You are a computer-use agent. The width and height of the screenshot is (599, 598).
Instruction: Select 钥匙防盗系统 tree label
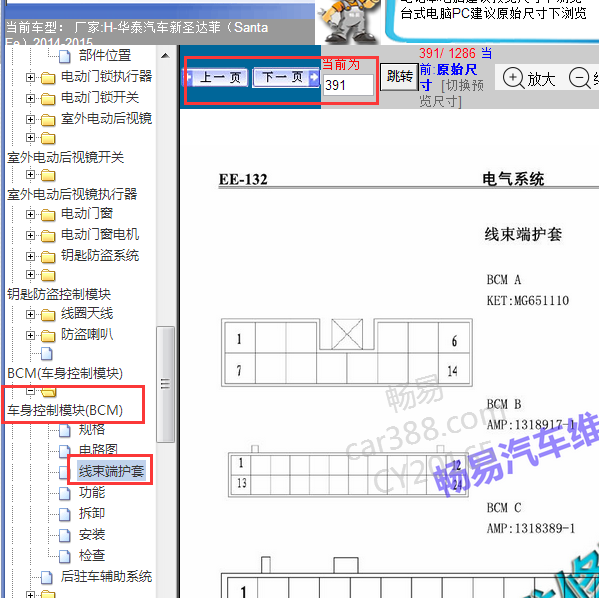(x=100, y=255)
